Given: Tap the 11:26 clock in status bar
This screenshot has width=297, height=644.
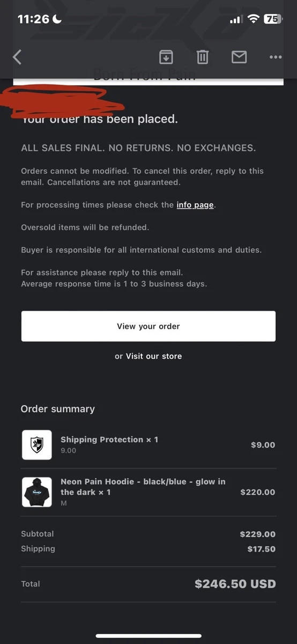Looking at the screenshot, I should [33, 19].
